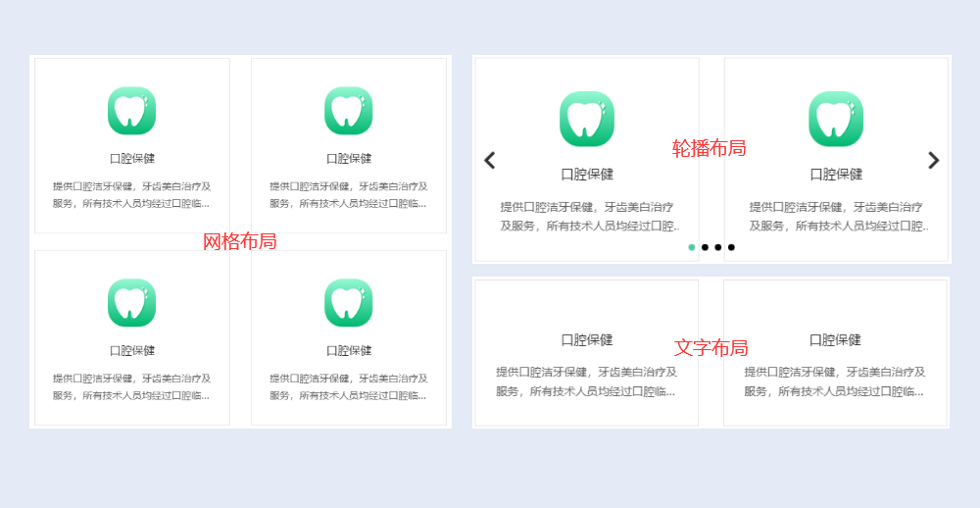Click the red 轮播布局 label
The height and width of the screenshot is (508, 980).
coord(710,149)
